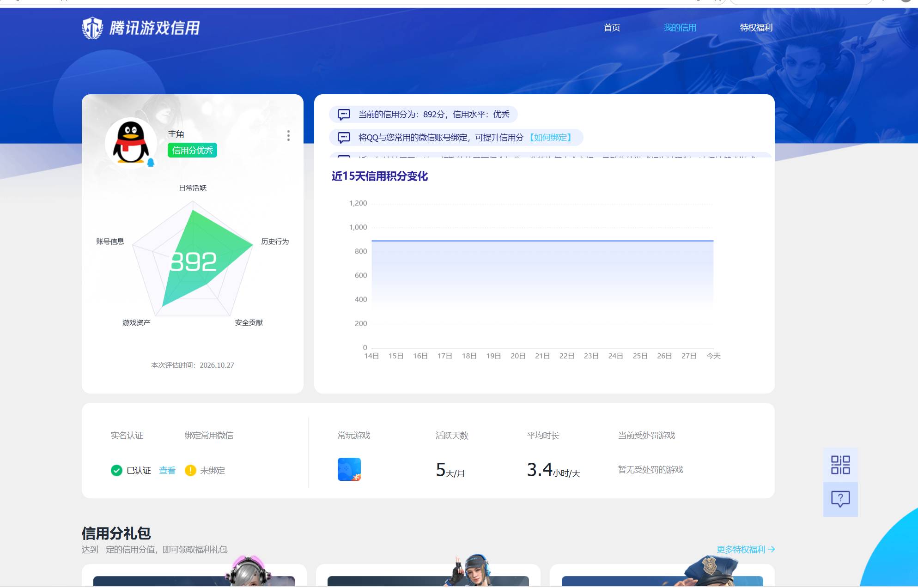This screenshot has width=918, height=588.
Task: Click the 游戏资产 radar label
Action: 136,322
